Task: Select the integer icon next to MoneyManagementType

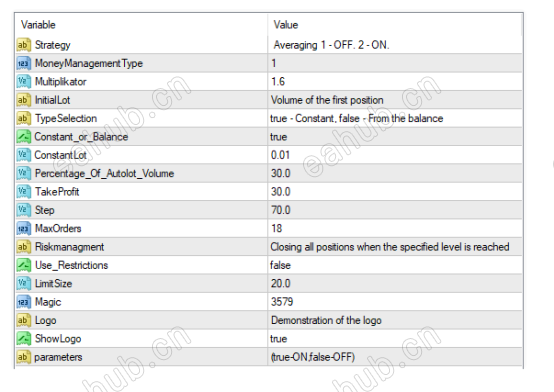Action: [x=23, y=63]
